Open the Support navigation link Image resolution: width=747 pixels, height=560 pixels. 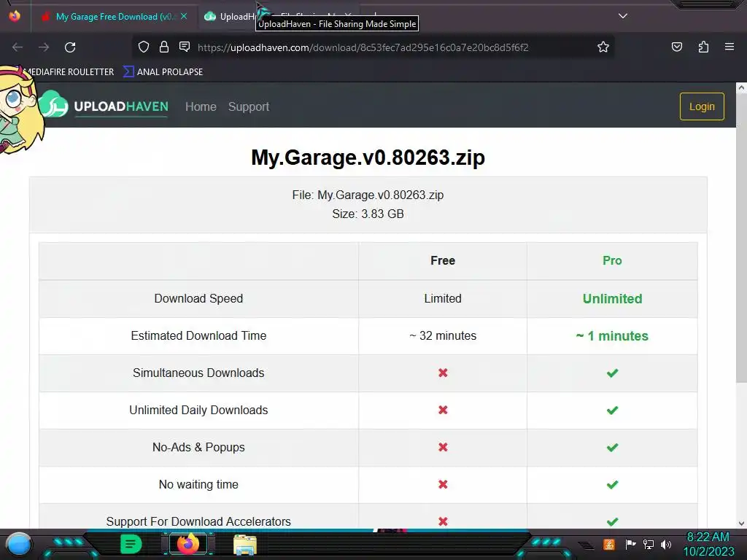point(249,106)
